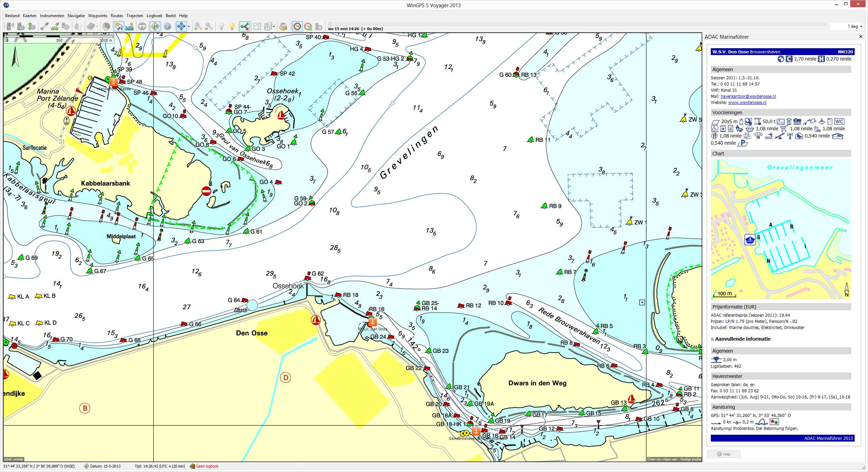Open the www.wsvdenosse.nl website link
Screen dimensions: 868x472
pos(747,103)
